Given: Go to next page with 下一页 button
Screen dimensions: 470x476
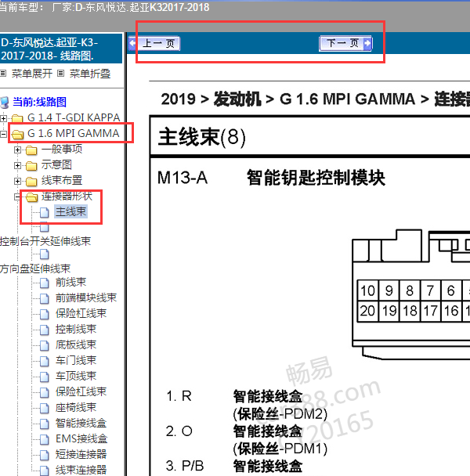Looking at the screenshot, I should (x=345, y=43).
